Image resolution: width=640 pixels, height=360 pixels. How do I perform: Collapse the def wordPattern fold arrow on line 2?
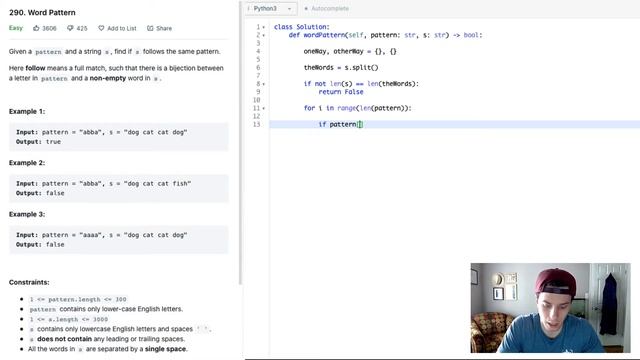[264, 35]
